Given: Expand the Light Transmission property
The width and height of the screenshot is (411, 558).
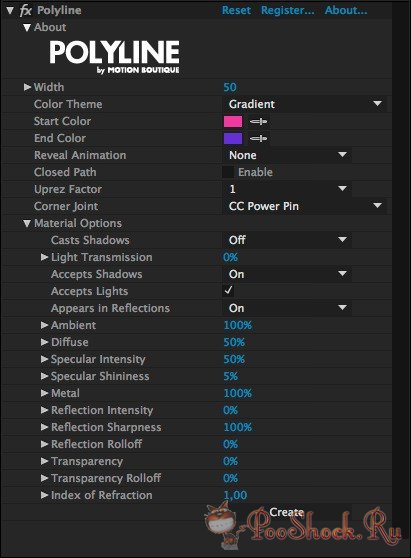Looking at the screenshot, I should point(44,257).
